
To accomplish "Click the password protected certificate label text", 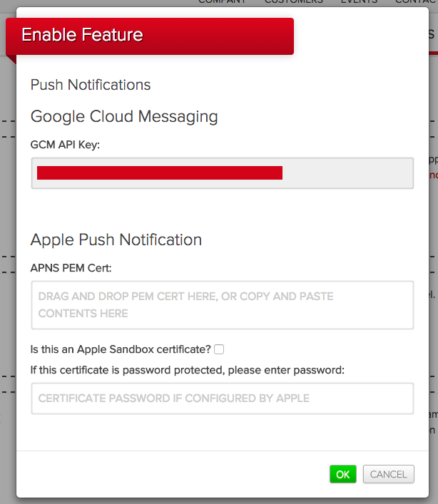I will pyautogui.click(x=187, y=370).
